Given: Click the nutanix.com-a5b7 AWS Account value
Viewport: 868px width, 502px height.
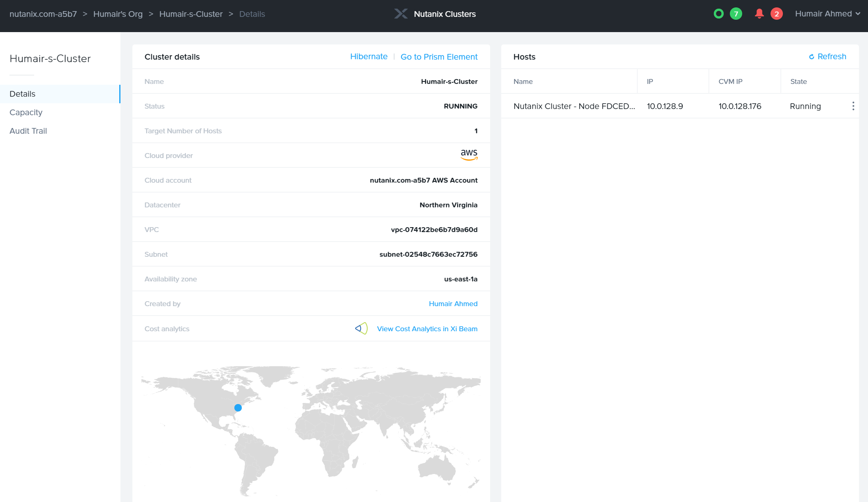Looking at the screenshot, I should click(424, 180).
